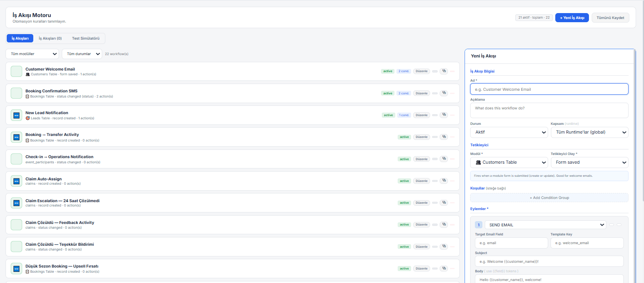Click pink pill button in Customer Welcome Email row

[452, 71]
